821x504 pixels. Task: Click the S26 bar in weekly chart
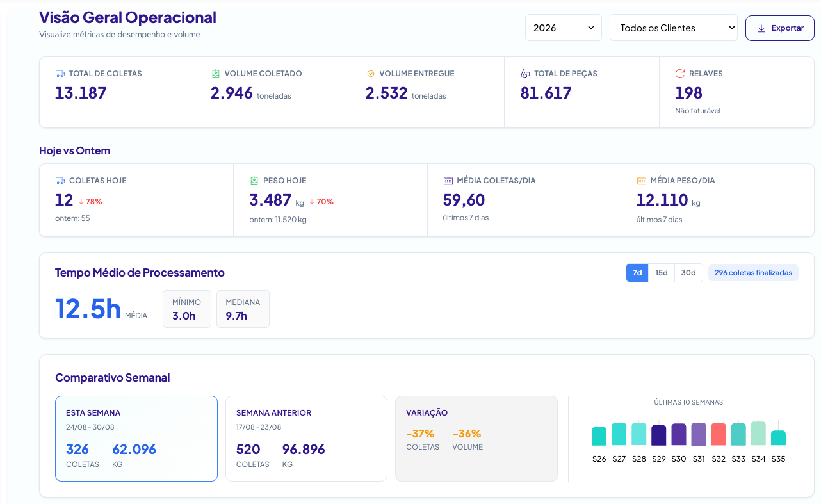coord(599,436)
